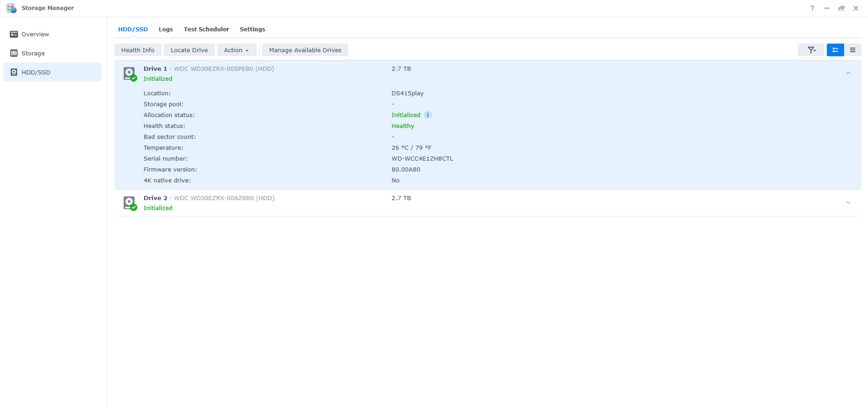The image size is (868, 407).
Task: Click the Bad sector count: label
Action: coord(170,137)
